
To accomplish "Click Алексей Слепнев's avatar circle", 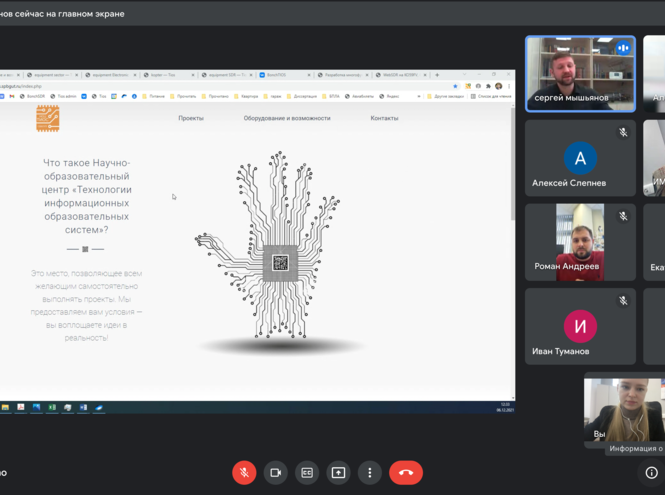I will point(580,158).
